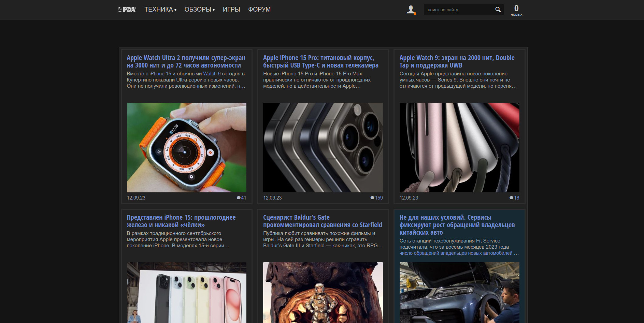Open Представлен iPhone 15 article headline
Screen dimensions: 644x323
181,221
